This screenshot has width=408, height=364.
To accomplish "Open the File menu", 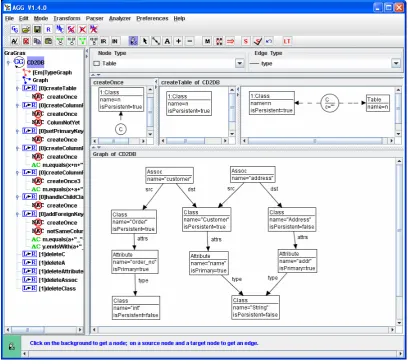I will [10, 18].
